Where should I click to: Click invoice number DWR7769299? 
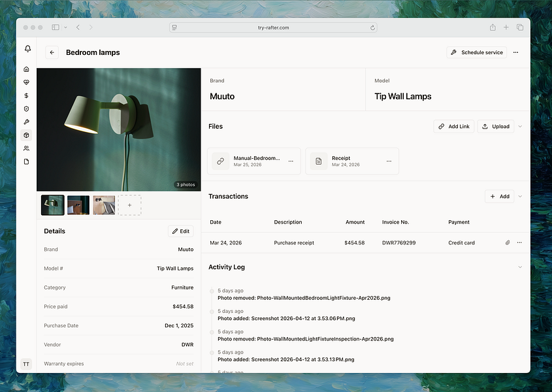coord(399,242)
